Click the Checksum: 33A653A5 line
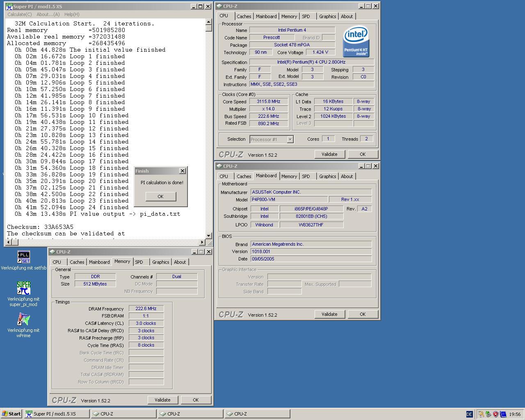Screen dimensions: 525x420 pos(40,227)
